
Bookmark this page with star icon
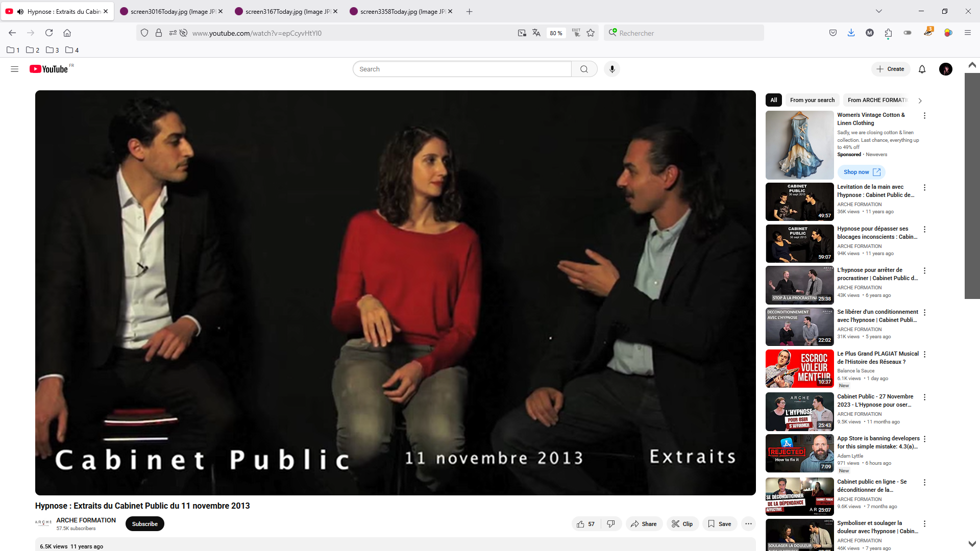pyautogui.click(x=591, y=33)
